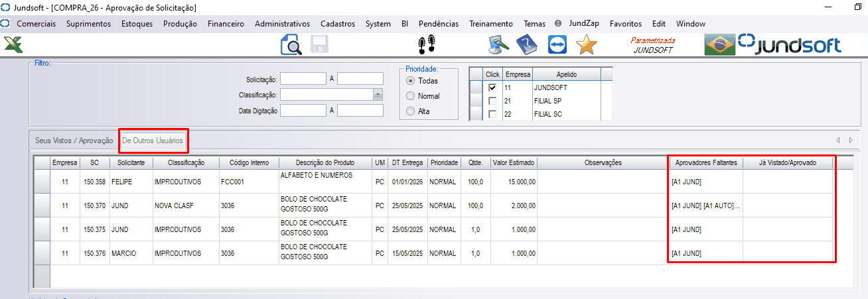Click the Valor Estimado column header
This screenshot has width=868, height=299.
tap(514, 162)
